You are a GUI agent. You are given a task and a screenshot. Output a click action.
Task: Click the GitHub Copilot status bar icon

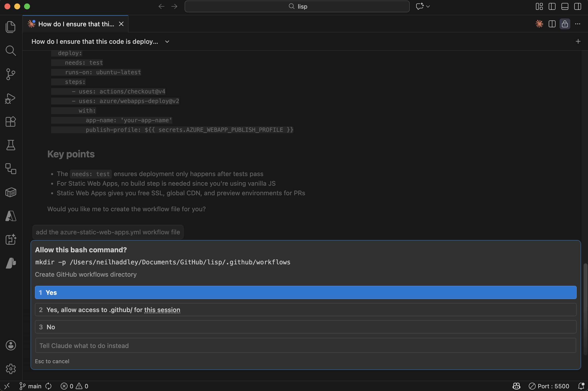516,386
